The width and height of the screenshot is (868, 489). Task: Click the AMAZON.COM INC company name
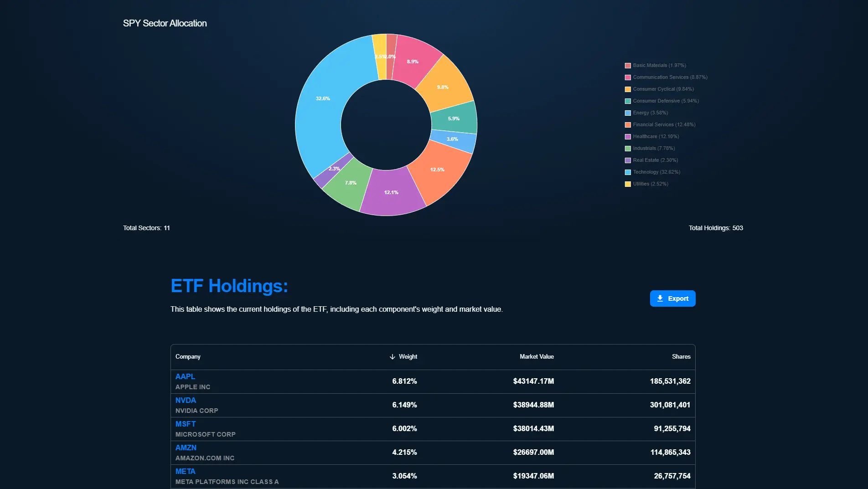[205, 458]
